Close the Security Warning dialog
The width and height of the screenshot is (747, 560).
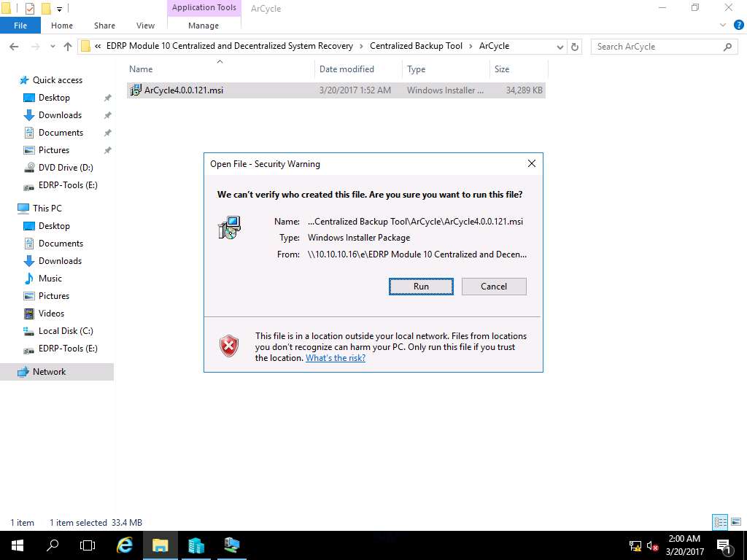coord(532,163)
